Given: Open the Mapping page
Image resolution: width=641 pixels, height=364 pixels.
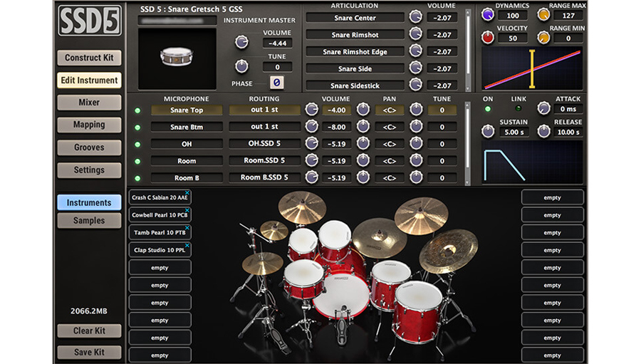Looking at the screenshot, I should click(x=89, y=125).
